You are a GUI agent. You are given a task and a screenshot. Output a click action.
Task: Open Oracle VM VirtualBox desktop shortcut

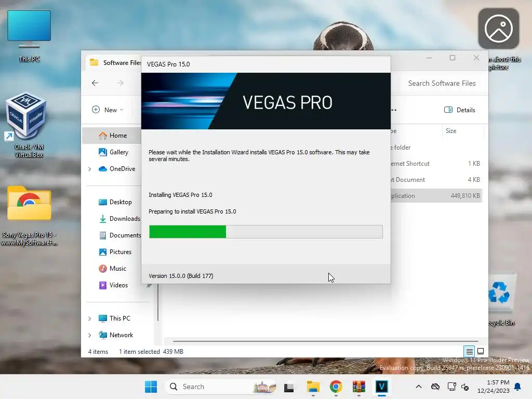tap(26, 125)
